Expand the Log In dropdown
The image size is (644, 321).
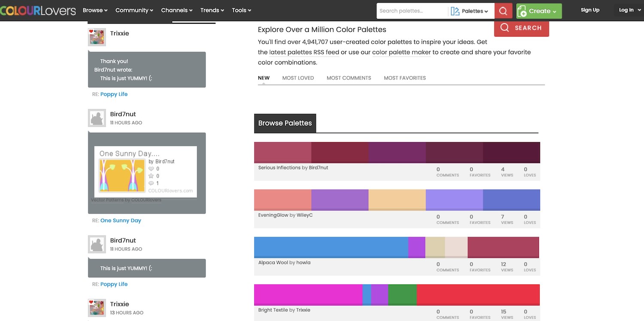(x=629, y=10)
